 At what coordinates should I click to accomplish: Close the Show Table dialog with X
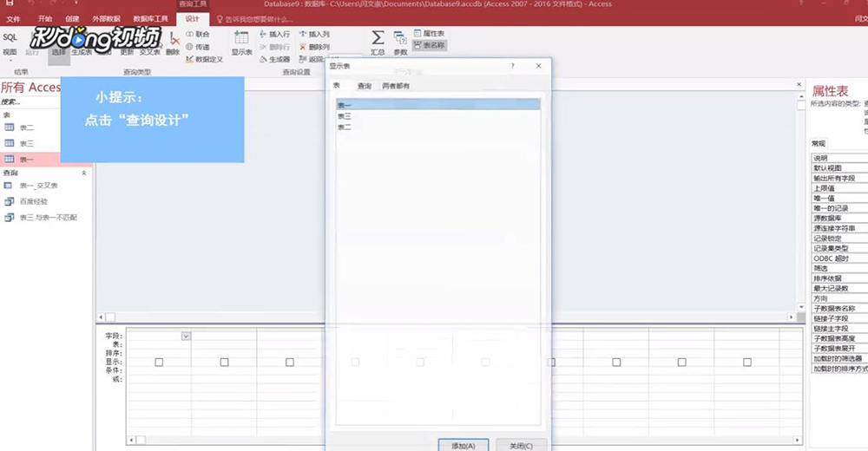[539, 66]
